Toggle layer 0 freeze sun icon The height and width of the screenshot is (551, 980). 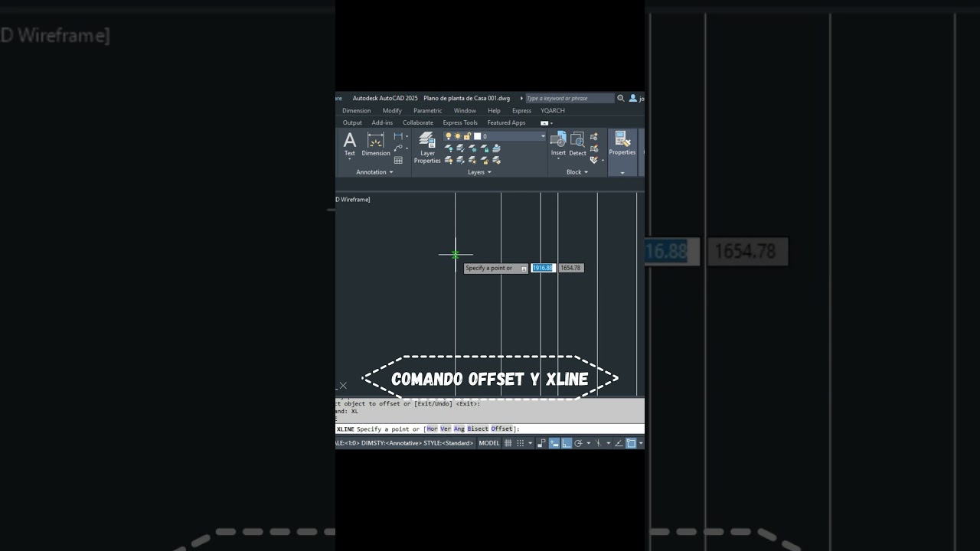click(x=458, y=136)
